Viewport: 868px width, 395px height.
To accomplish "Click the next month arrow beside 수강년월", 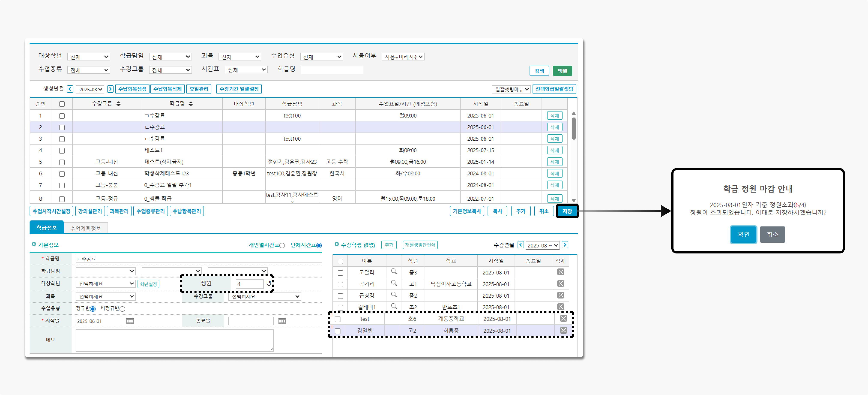I will pos(565,245).
